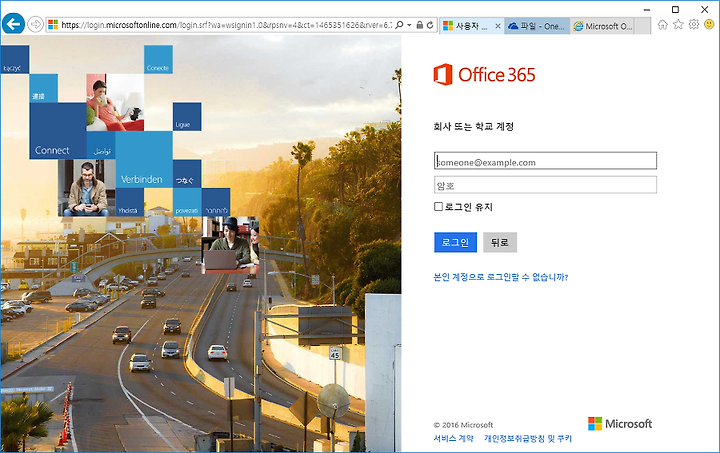The image size is (720, 453).
Task: Focus the someone@example.com email field
Action: coord(545,161)
